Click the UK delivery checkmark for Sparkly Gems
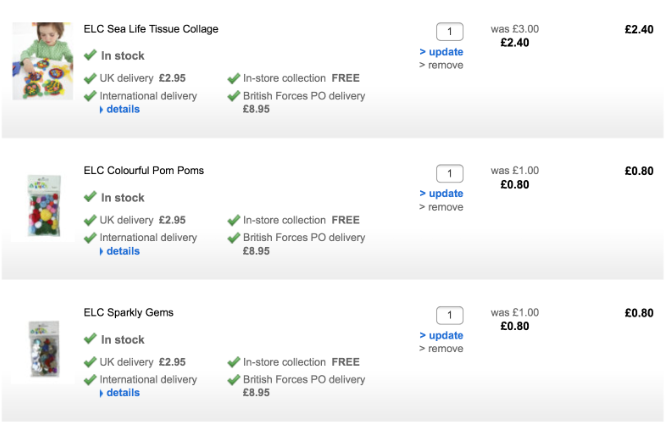 click(90, 362)
